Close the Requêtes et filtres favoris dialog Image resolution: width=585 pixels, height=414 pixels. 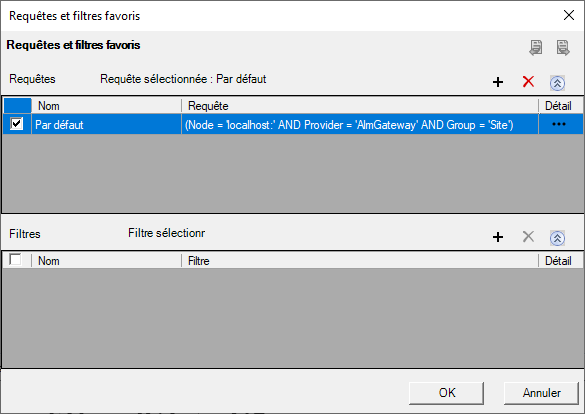pos(569,15)
